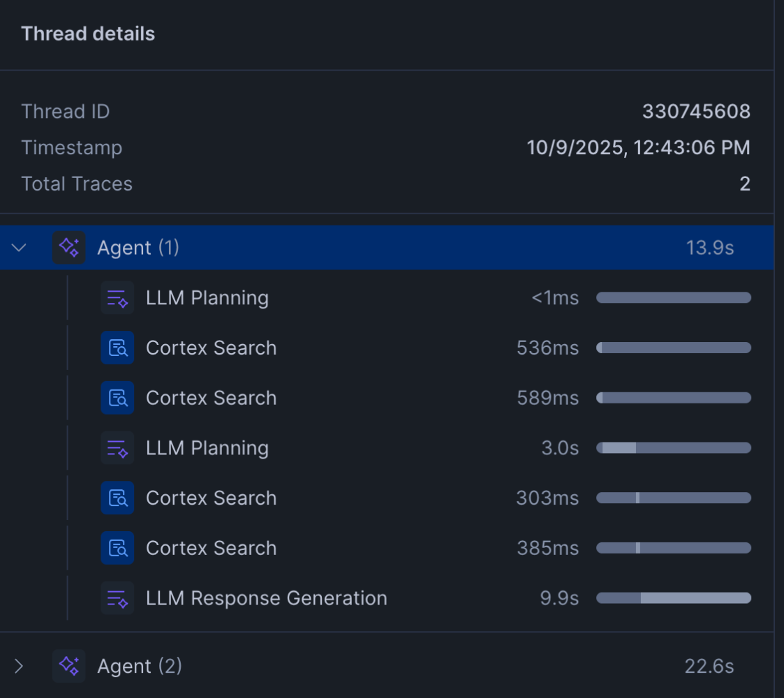Click the icon of the <1ms LLM Planning step

pos(117,298)
